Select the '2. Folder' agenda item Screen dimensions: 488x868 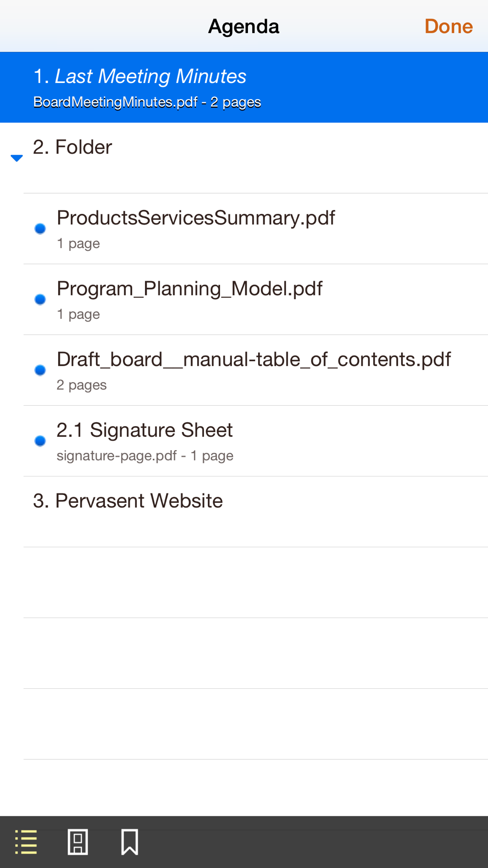[73, 147]
